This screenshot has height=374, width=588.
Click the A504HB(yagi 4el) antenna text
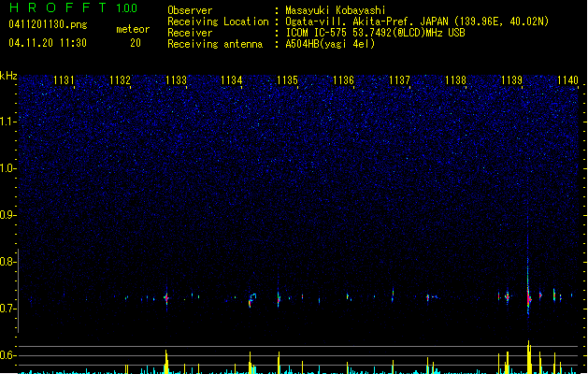(x=330, y=44)
